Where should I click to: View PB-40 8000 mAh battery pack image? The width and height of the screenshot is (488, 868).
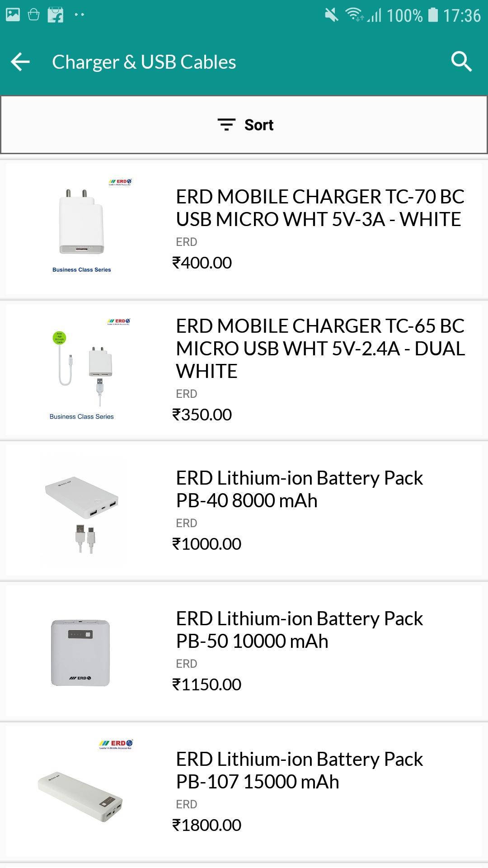(x=82, y=511)
